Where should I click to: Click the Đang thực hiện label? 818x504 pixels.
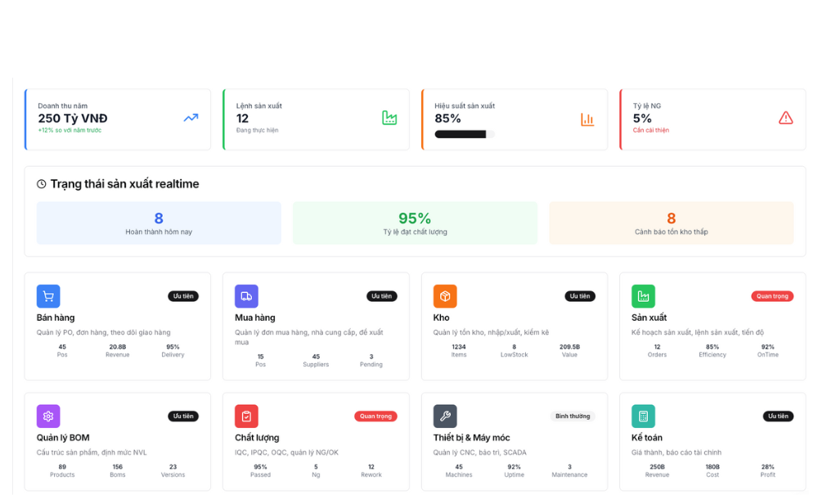tap(257, 130)
